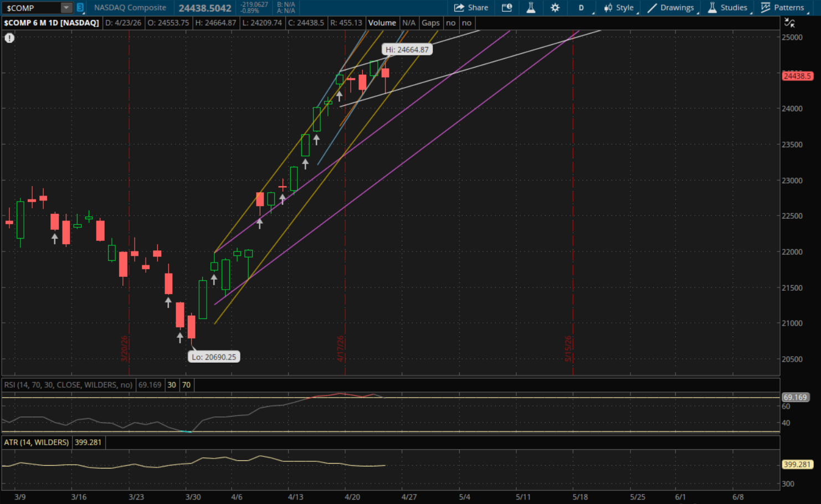Open the Studies menu
This screenshot has width=821, height=504.
[728, 8]
